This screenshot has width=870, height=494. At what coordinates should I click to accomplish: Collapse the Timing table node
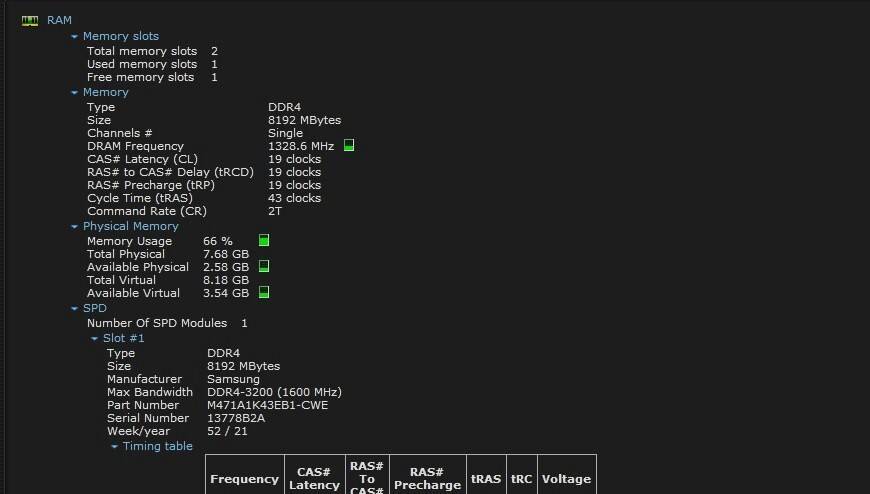(x=114, y=446)
